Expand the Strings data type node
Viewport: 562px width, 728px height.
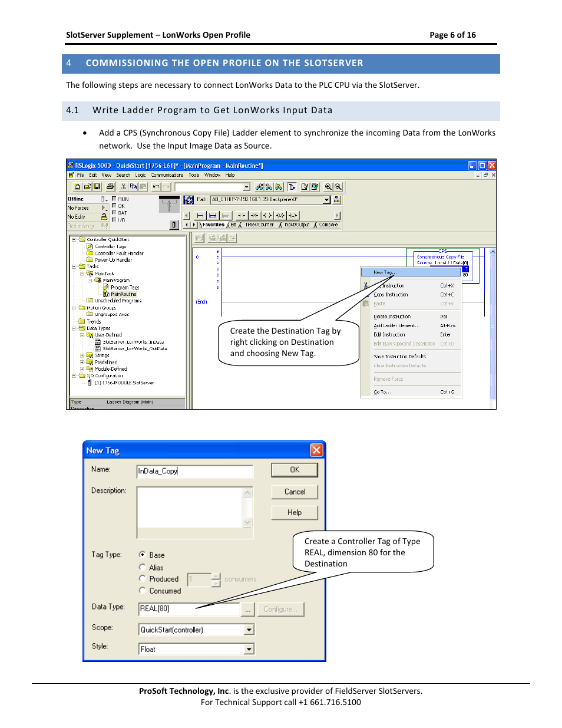pyautogui.click(x=82, y=355)
